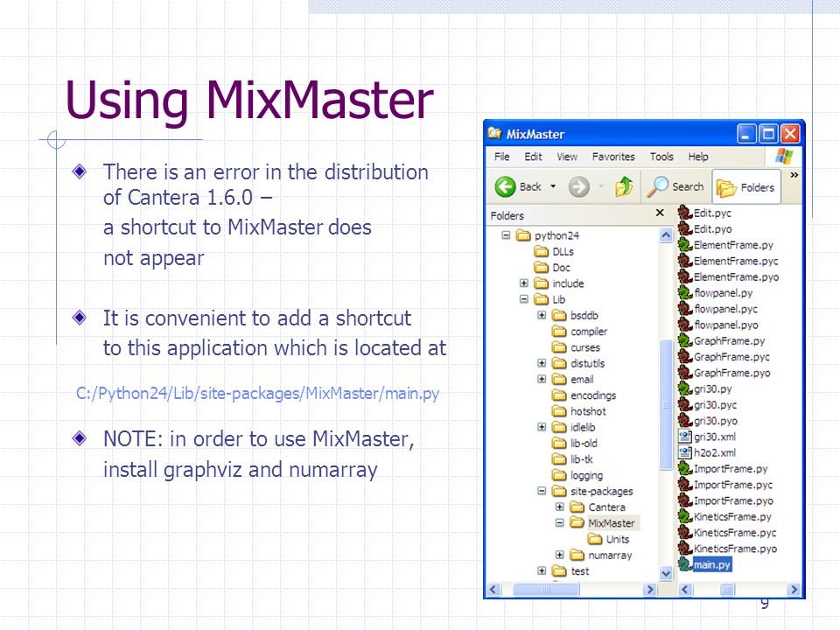Click the KineticsFrame.pyc file icon
This screenshot has width=840, height=630.
click(685, 533)
